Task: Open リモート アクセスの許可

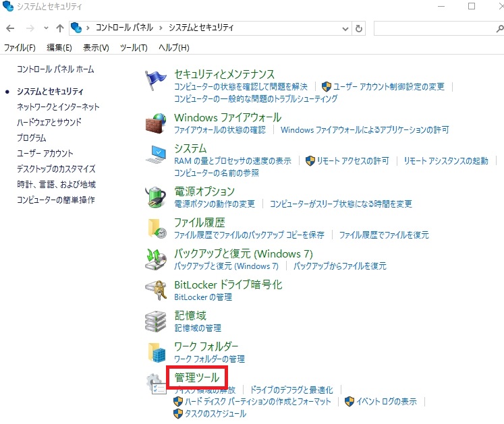Action: (x=353, y=160)
